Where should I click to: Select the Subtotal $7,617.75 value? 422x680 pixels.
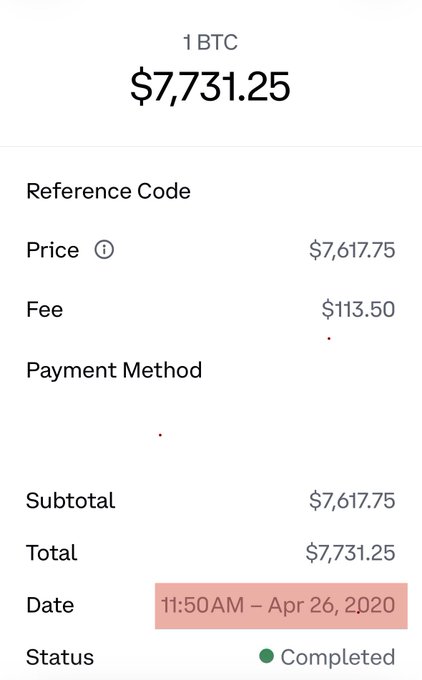pos(352,500)
